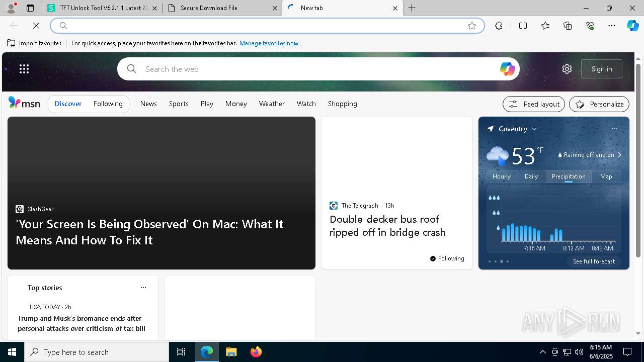Open the Money category
Viewport: 644px width, 362px height.
[x=236, y=104]
